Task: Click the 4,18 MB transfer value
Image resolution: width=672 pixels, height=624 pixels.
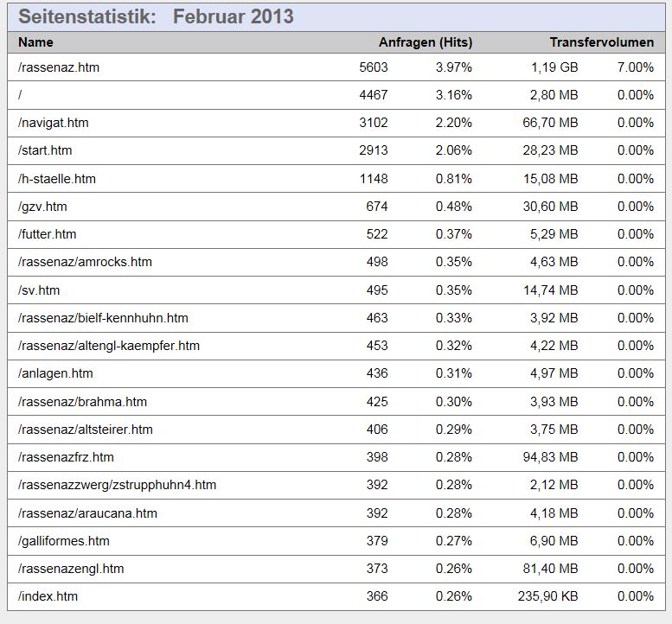Action: [x=554, y=513]
